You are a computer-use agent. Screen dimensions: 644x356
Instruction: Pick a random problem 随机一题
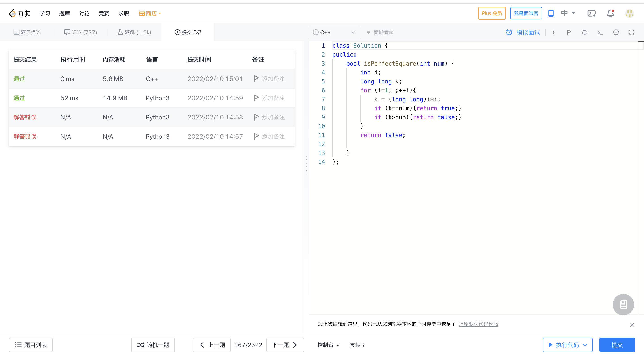[153, 345]
